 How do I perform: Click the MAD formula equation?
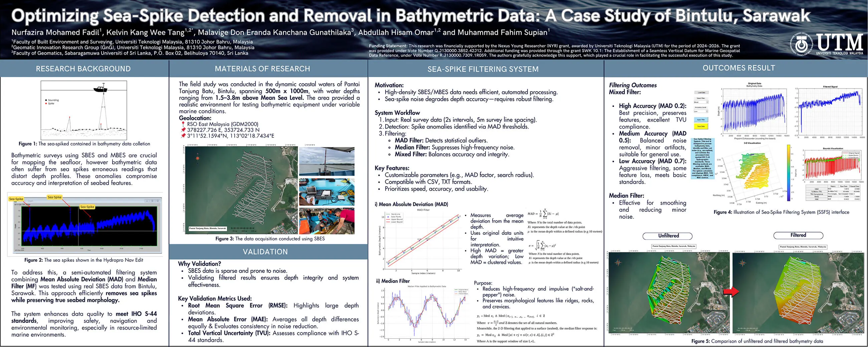click(x=542, y=214)
